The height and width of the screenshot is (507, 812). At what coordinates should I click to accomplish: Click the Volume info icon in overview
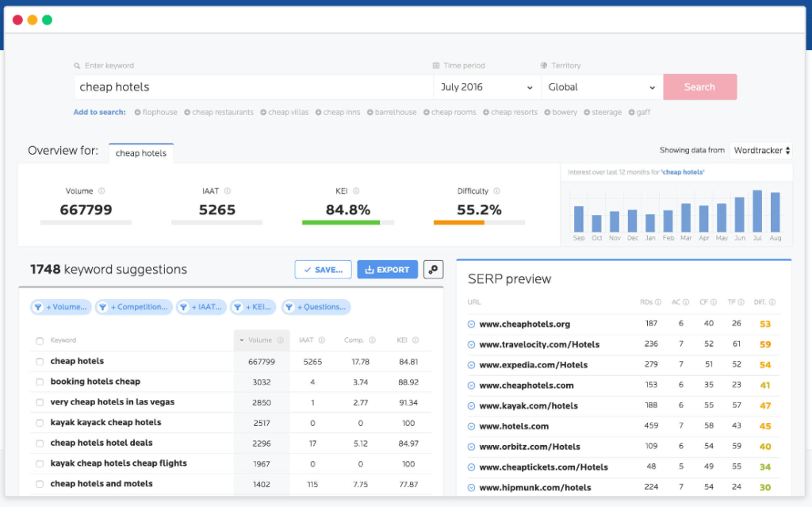pyautogui.click(x=101, y=190)
